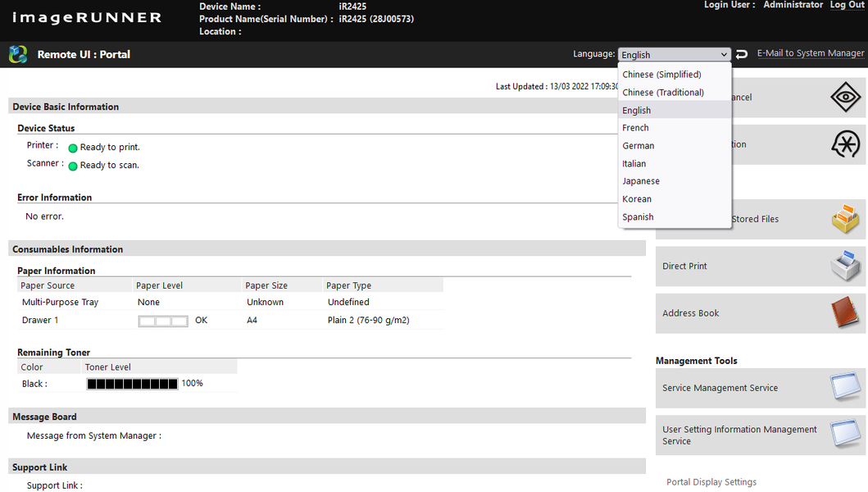Click the Remote UI portal globe icon
The image size is (868, 492).
pos(18,54)
